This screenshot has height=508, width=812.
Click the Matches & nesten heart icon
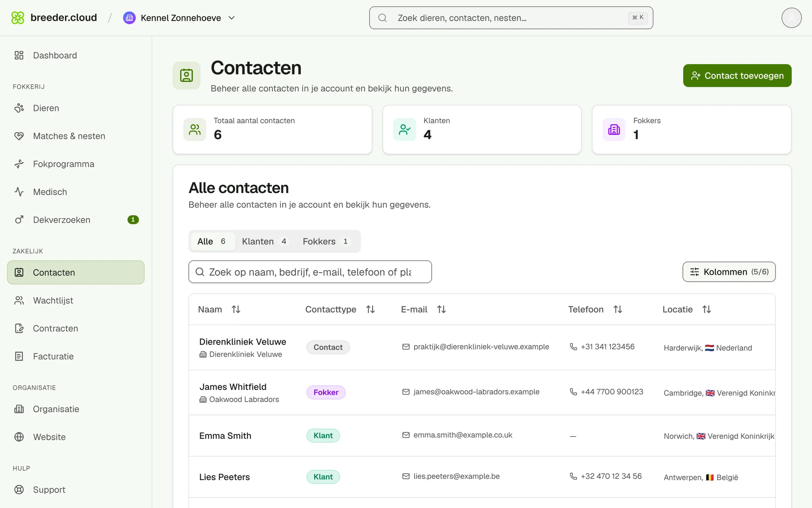[x=19, y=136]
